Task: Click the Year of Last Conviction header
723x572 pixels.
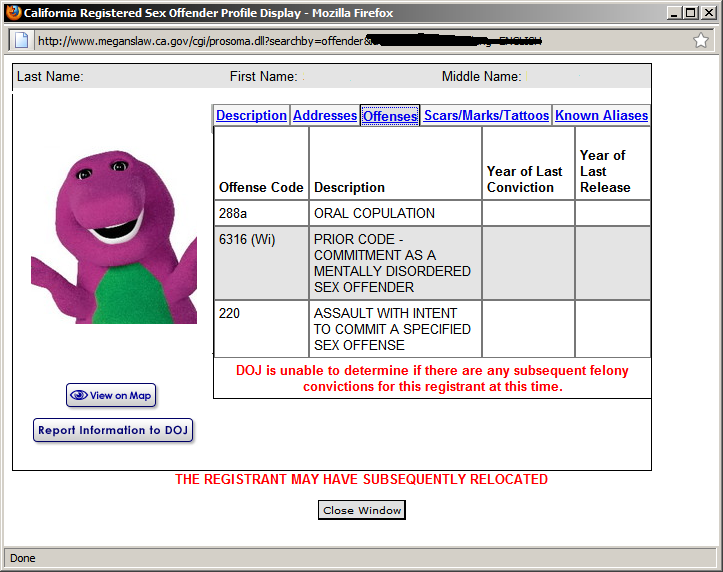Action: pos(528,164)
